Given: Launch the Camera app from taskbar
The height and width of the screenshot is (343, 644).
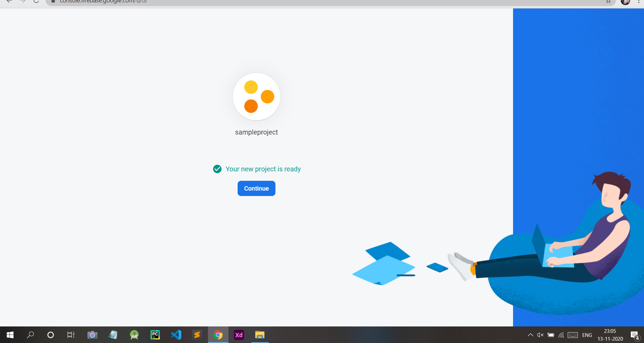Looking at the screenshot, I should tap(92, 335).
